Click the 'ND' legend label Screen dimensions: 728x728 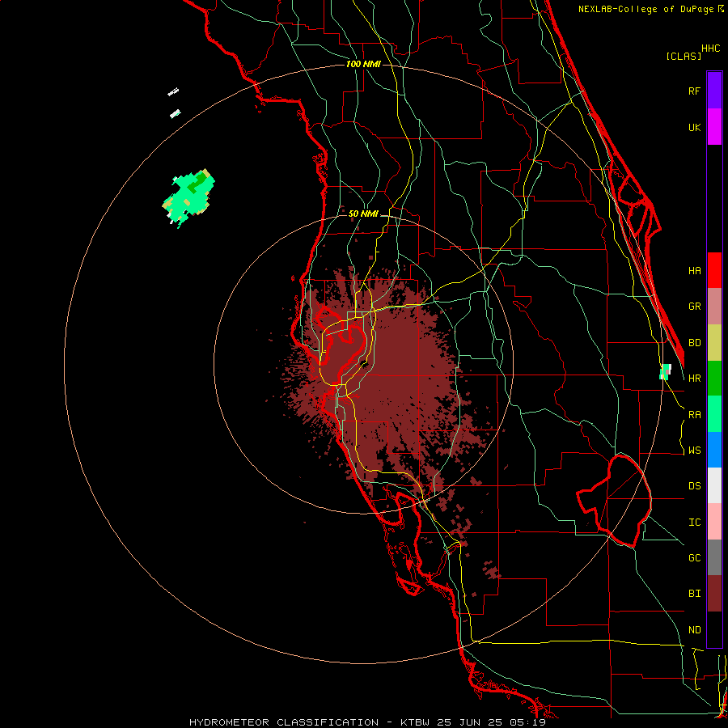tap(694, 630)
